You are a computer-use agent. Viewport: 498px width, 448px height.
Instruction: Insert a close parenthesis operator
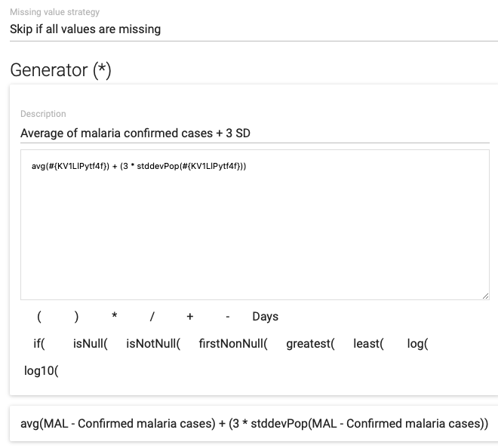76,317
